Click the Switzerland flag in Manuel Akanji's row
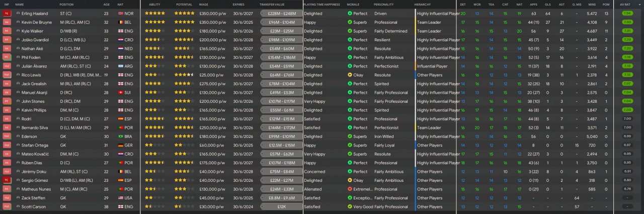644x214 pixels. pyautogui.click(x=120, y=93)
